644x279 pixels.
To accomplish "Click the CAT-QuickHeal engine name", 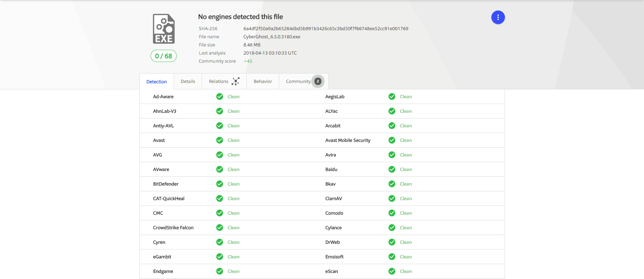I will pyautogui.click(x=169, y=198).
